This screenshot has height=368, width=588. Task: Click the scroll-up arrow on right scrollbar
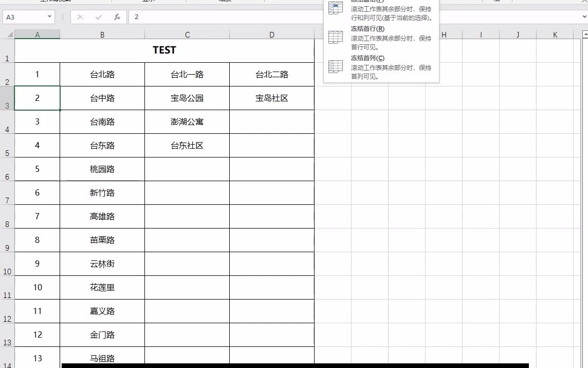(x=584, y=33)
